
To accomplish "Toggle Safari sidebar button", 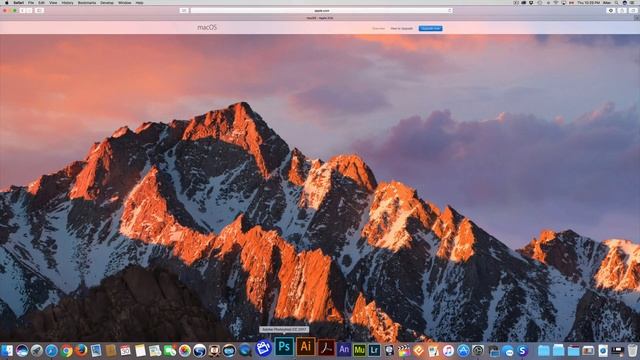I will [40, 11].
